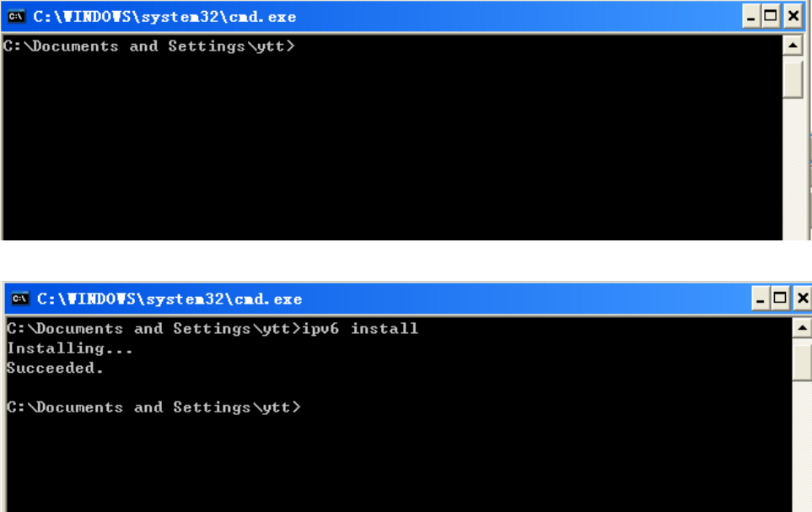
Task: Maximize the lower cmd.exe window
Action: pyautogui.click(x=780, y=299)
